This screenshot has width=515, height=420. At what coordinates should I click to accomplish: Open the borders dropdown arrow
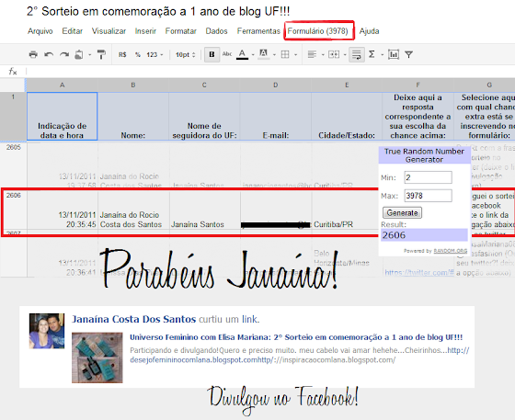point(295,55)
